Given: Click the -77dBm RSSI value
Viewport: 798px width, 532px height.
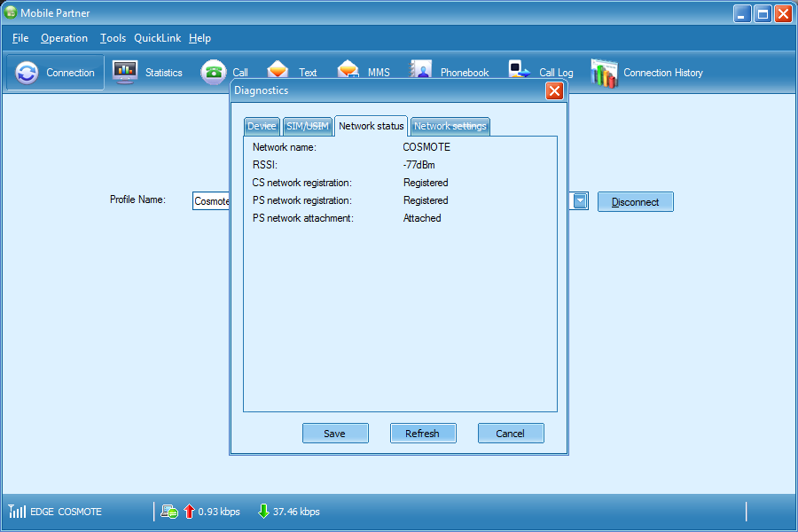Looking at the screenshot, I should 419,165.
